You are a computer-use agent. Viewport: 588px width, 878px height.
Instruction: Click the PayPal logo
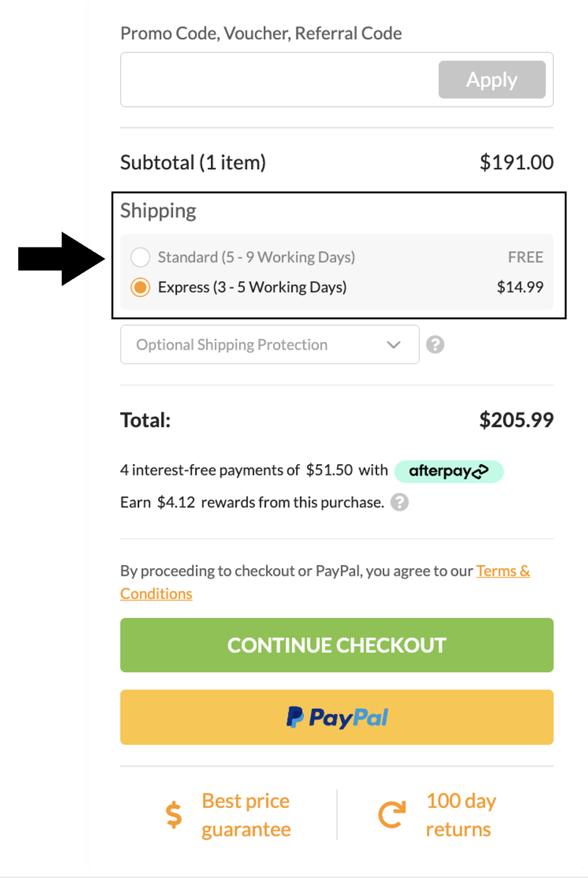pos(337,717)
